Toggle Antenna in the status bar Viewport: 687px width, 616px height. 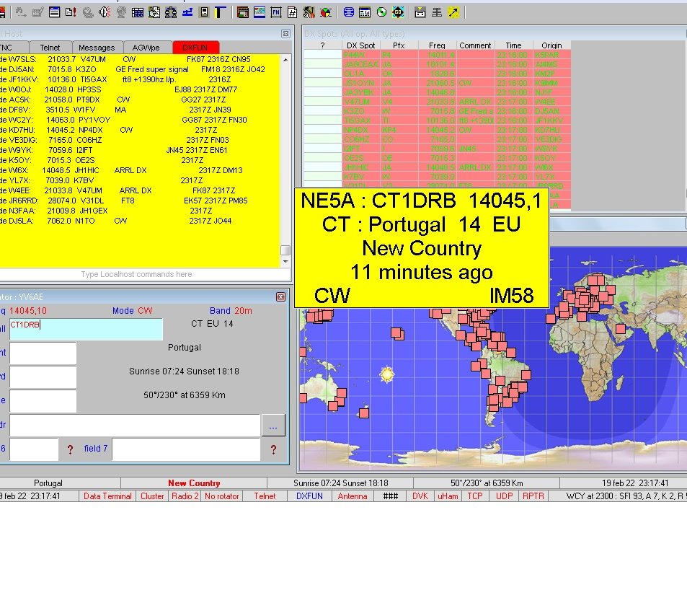pyautogui.click(x=353, y=496)
